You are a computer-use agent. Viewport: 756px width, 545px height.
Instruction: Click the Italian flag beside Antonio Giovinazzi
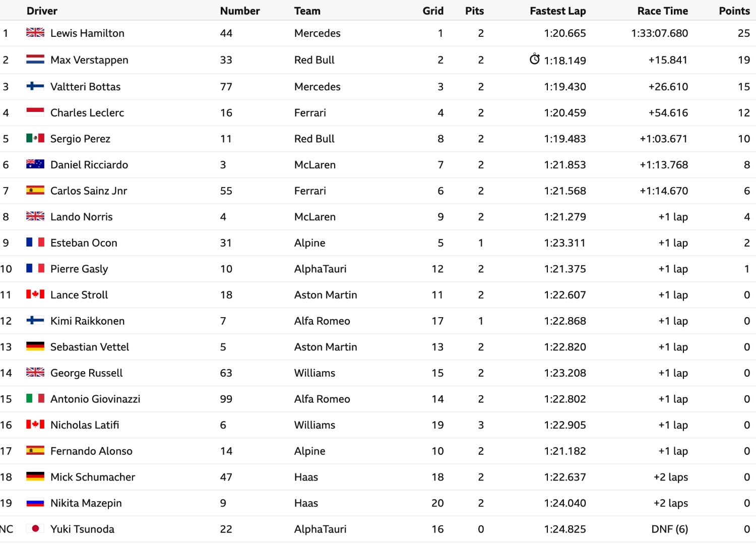(35, 399)
